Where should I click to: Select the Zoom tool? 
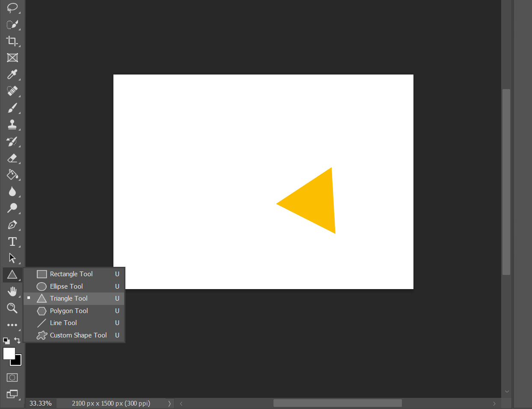(x=12, y=308)
